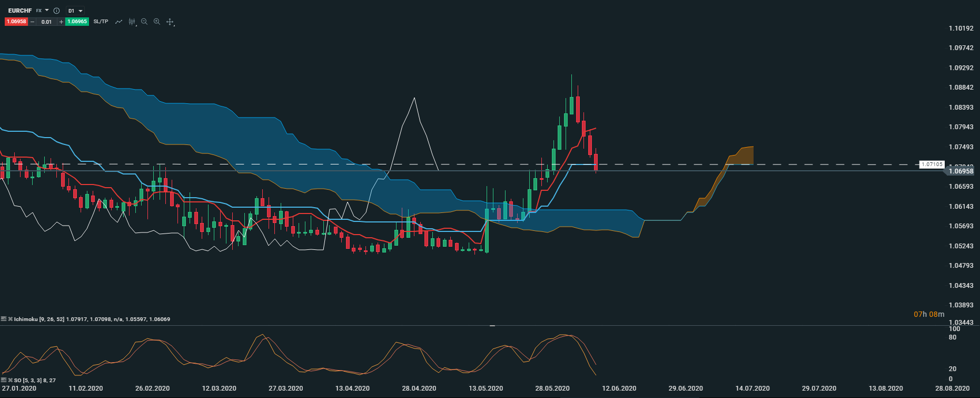Remove the SO stochastic indicator
The image size is (980, 398).
10,380
